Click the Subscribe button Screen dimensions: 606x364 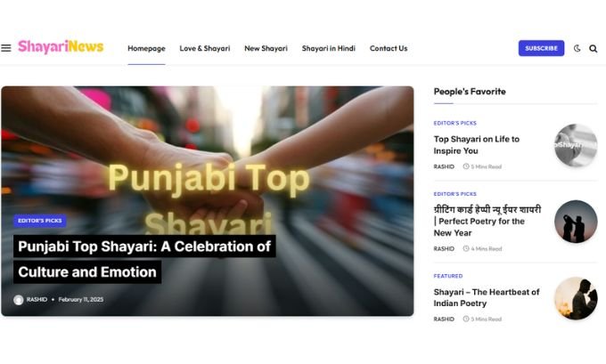tap(541, 48)
